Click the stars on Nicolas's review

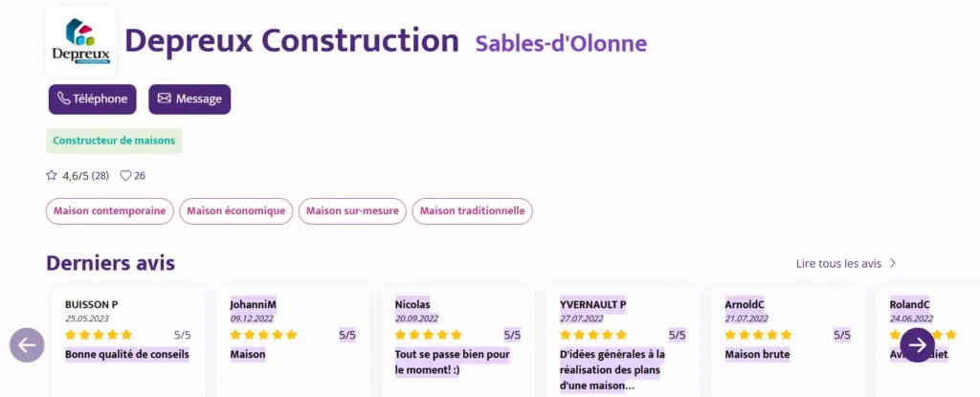click(x=428, y=335)
